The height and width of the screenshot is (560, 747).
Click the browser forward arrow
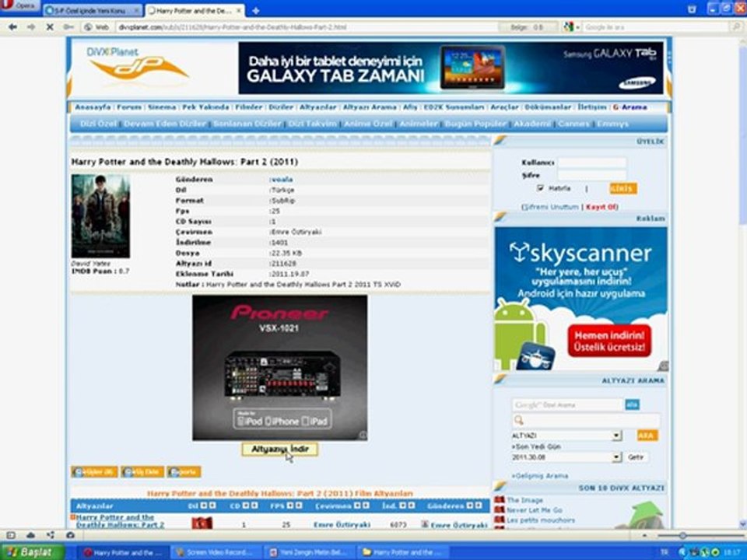(x=31, y=27)
